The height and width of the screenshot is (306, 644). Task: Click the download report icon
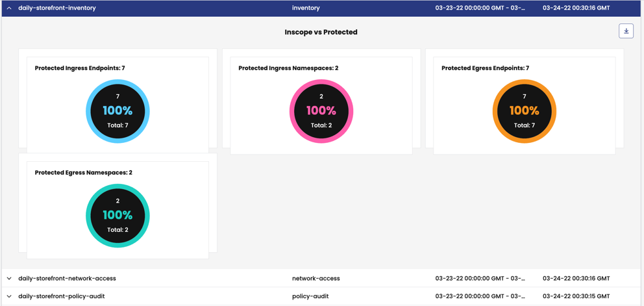click(626, 31)
